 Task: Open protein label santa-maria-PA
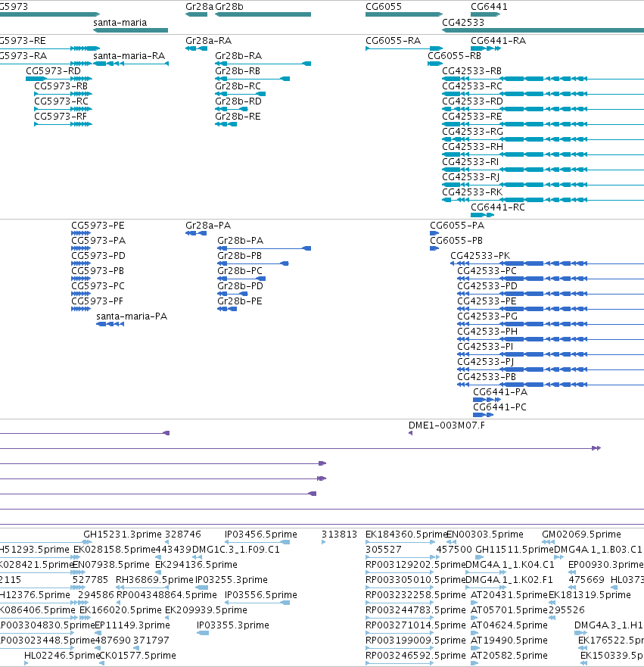132,316
